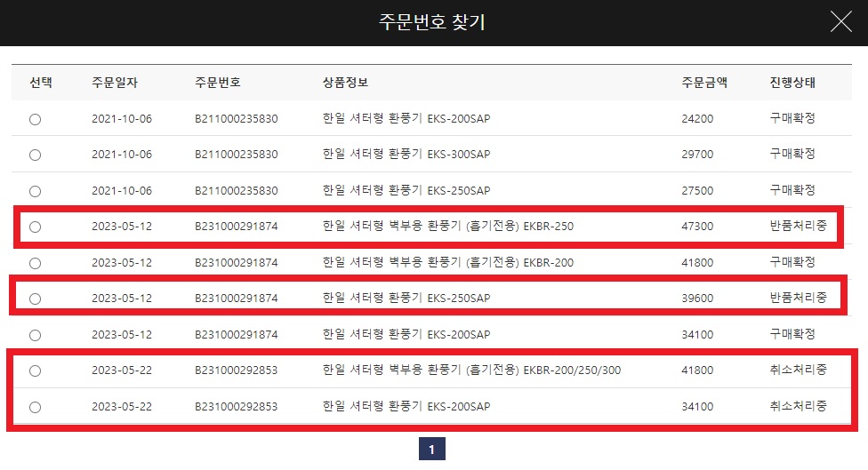The width and height of the screenshot is (868, 470).
Task: Click product name 한일 셔터형 환풍기 EKS-300SAP
Action: click(x=406, y=155)
